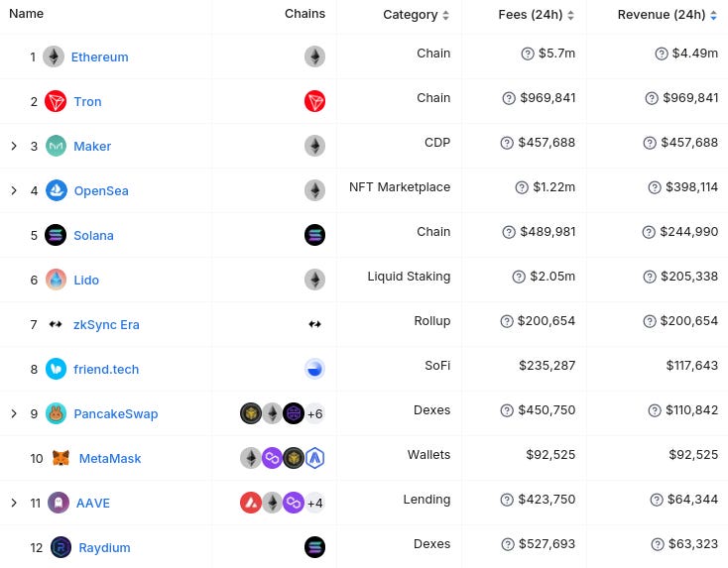
Task: Click the Maker logo beside its name
Action: point(56,146)
